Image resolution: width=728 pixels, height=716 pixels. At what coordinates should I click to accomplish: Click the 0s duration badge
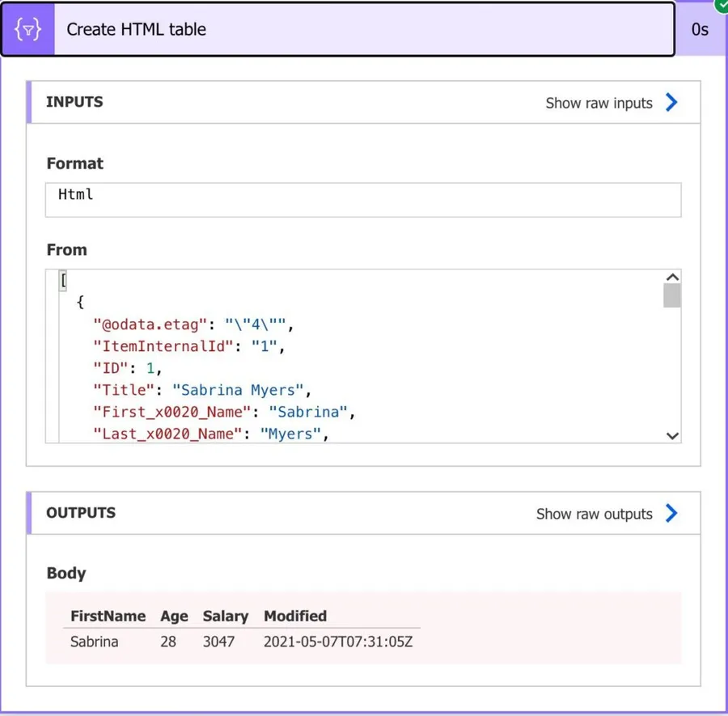(700, 30)
